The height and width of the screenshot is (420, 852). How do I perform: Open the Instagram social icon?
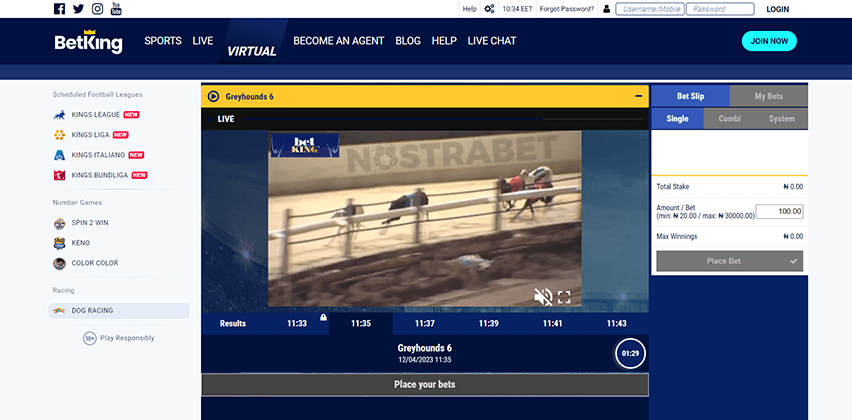click(x=97, y=9)
